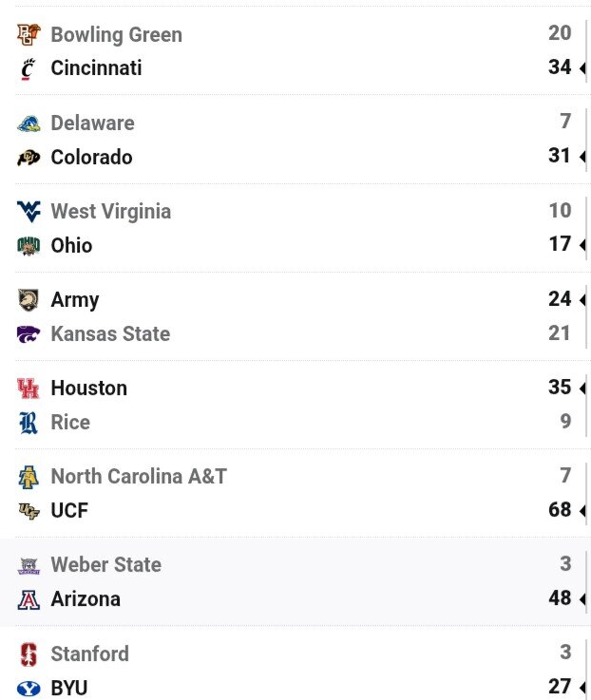Select Houston's score of 35
The height and width of the screenshot is (700, 591).
[560, 388]
